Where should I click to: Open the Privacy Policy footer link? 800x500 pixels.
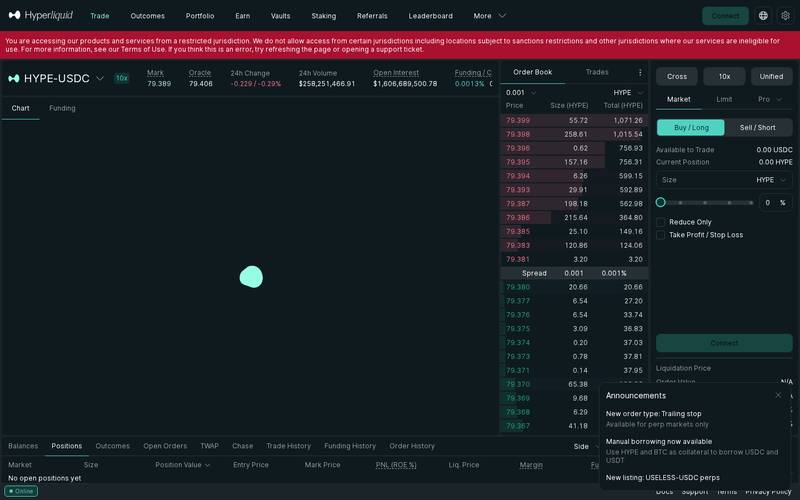point(768,492)
